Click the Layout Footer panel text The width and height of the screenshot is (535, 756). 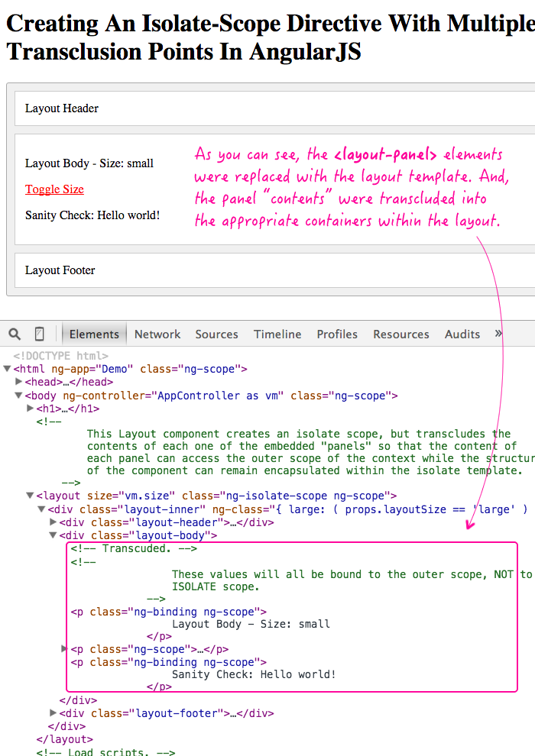[60, 270]
